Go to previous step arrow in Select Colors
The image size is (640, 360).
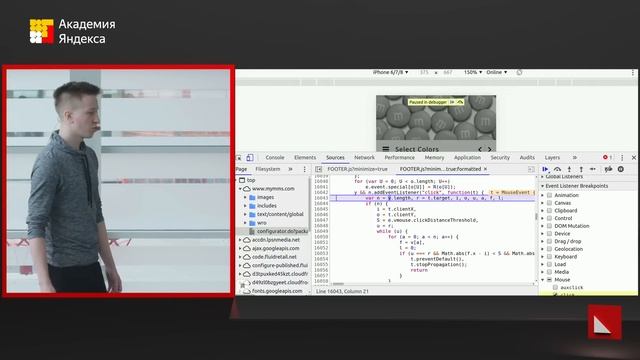pos(480,149)
